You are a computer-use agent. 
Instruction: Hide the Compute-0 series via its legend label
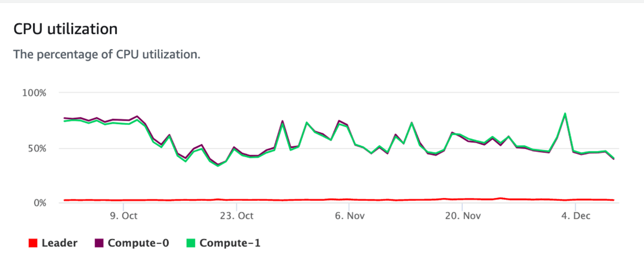138,243
